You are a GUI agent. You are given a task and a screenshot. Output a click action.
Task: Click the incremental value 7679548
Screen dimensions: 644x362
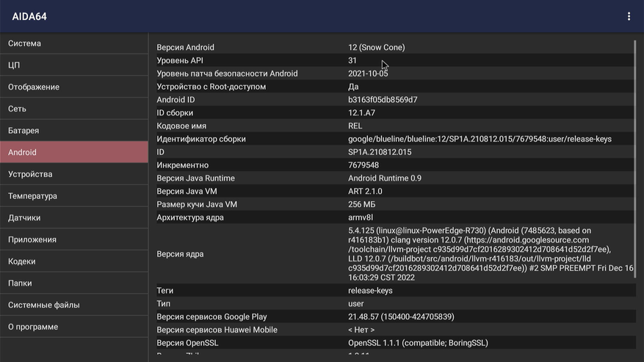pos(363,165)
